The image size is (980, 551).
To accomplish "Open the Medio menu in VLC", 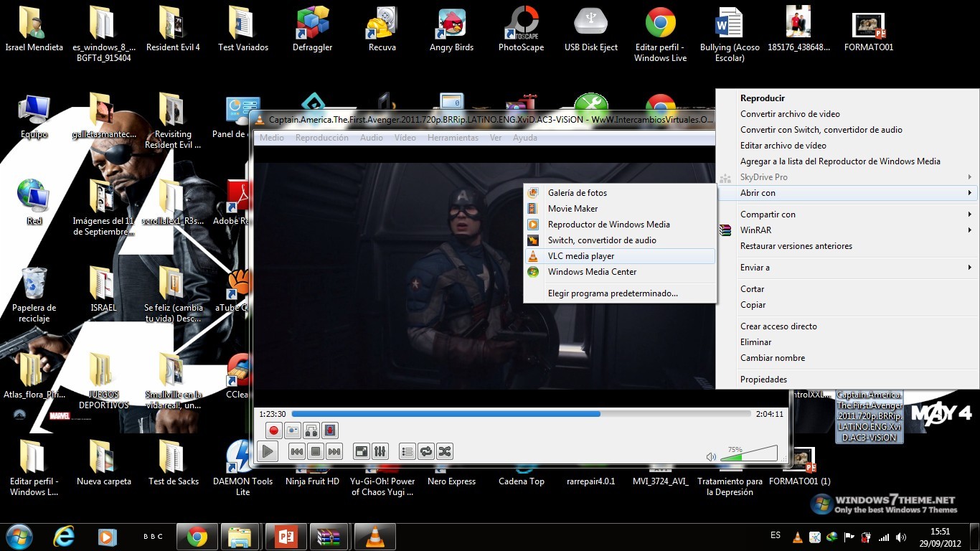I will tap(272, 138).
